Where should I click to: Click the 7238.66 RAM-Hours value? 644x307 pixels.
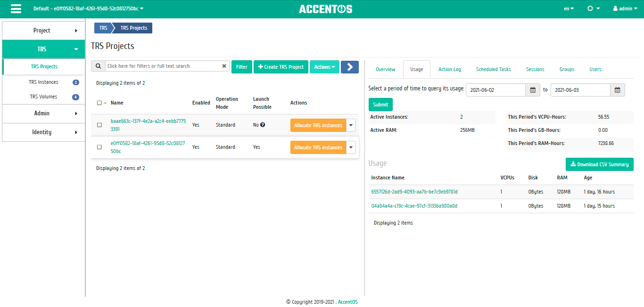pos(606,143)
